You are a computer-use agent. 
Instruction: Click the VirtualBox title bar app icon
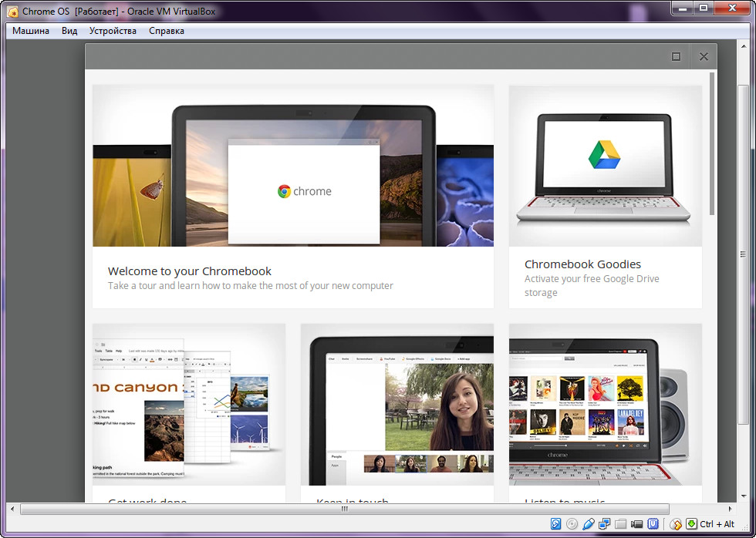(x=12, y=11)
